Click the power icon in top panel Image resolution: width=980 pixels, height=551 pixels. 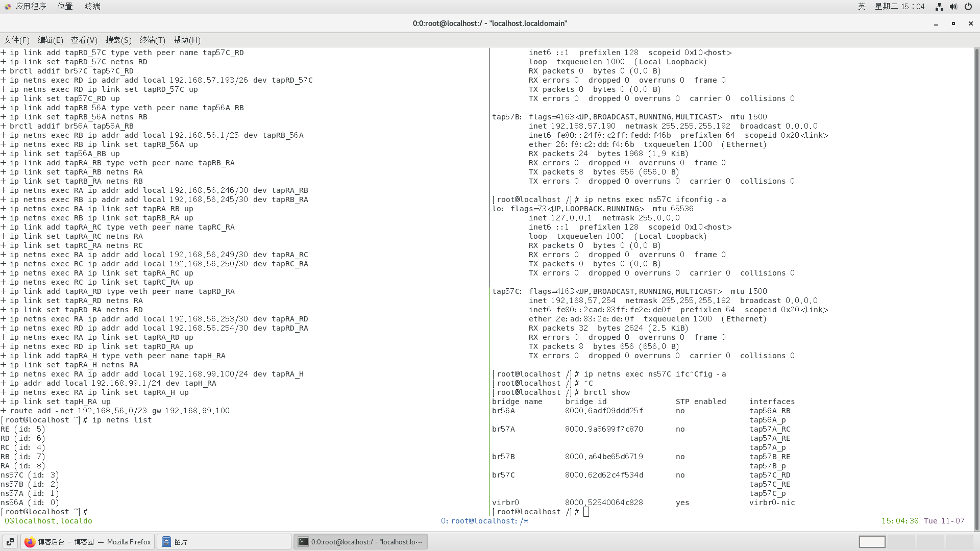[x=968, y=7]
